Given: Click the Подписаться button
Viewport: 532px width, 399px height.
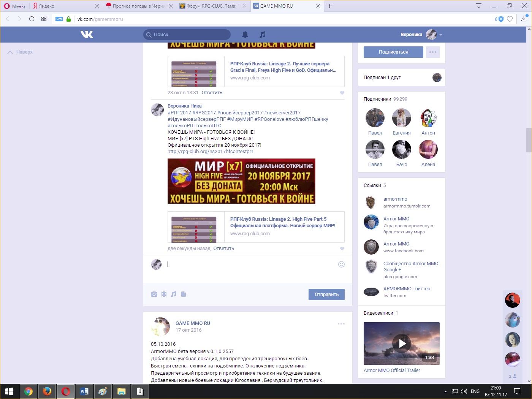Looking at the screenshot, I should tap(393, 52).
